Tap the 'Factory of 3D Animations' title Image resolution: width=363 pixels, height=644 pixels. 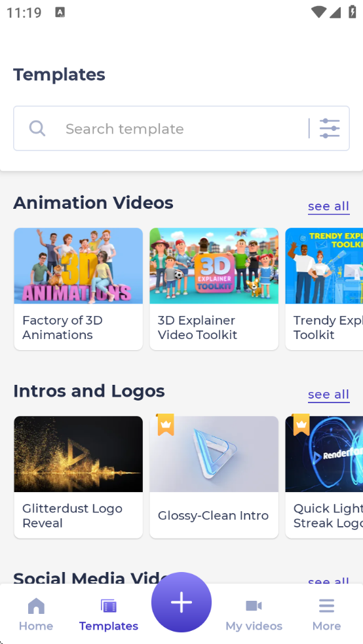[x=62, y=327]
